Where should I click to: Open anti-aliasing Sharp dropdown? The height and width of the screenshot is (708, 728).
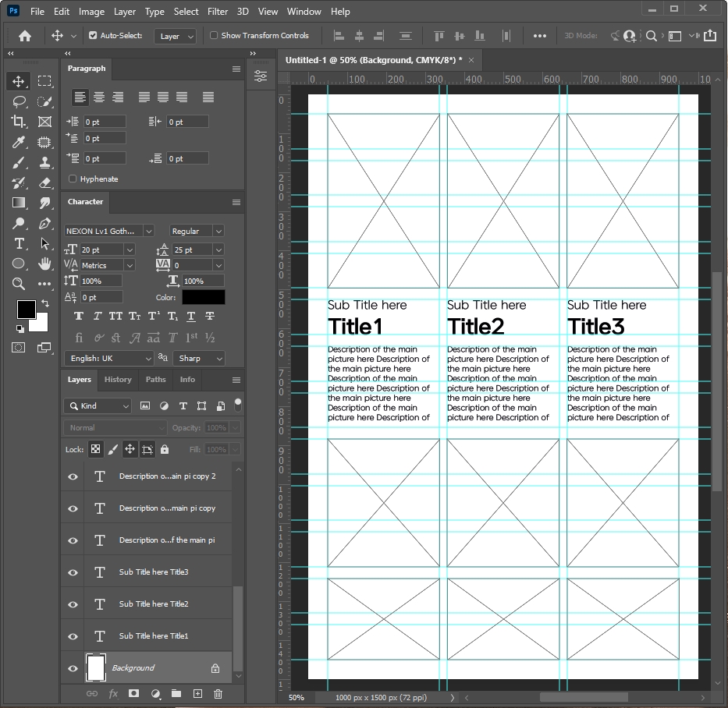[199, 358]
